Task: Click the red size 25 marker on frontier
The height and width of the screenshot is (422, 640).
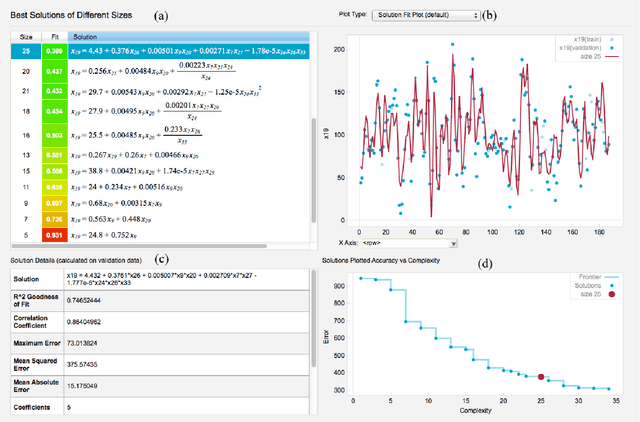Action: point(541,377)
